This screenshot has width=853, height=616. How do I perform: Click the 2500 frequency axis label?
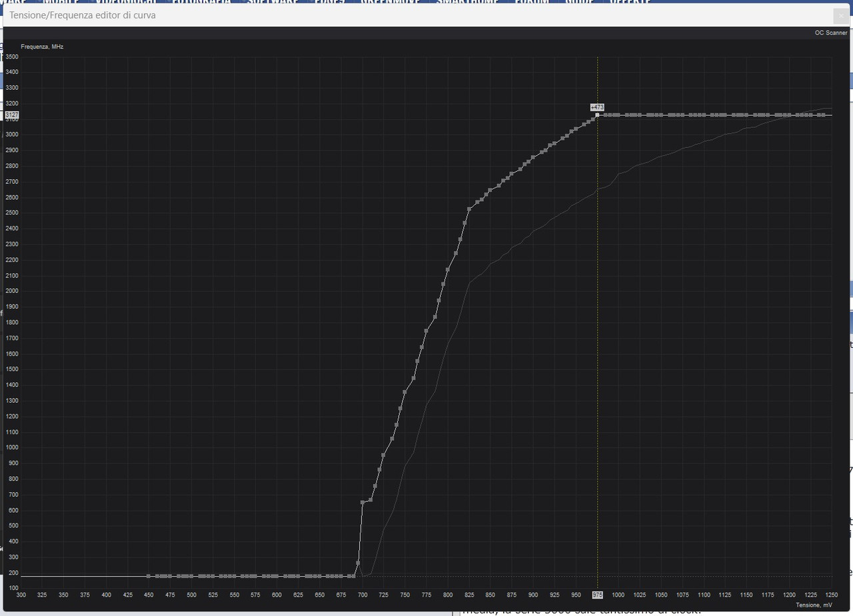12,213
